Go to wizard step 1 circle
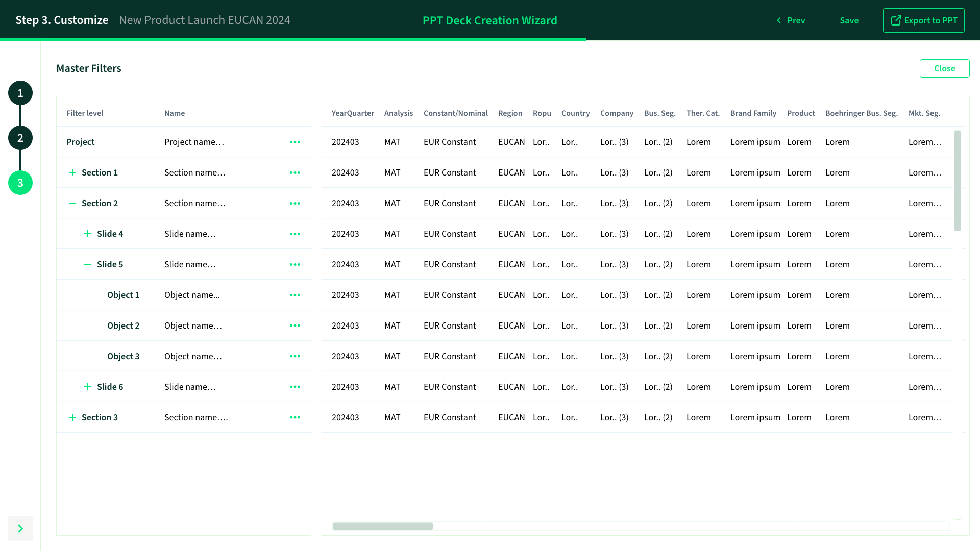Image resolution: width=980 pixels, height=551 pixels. [20, 93]
